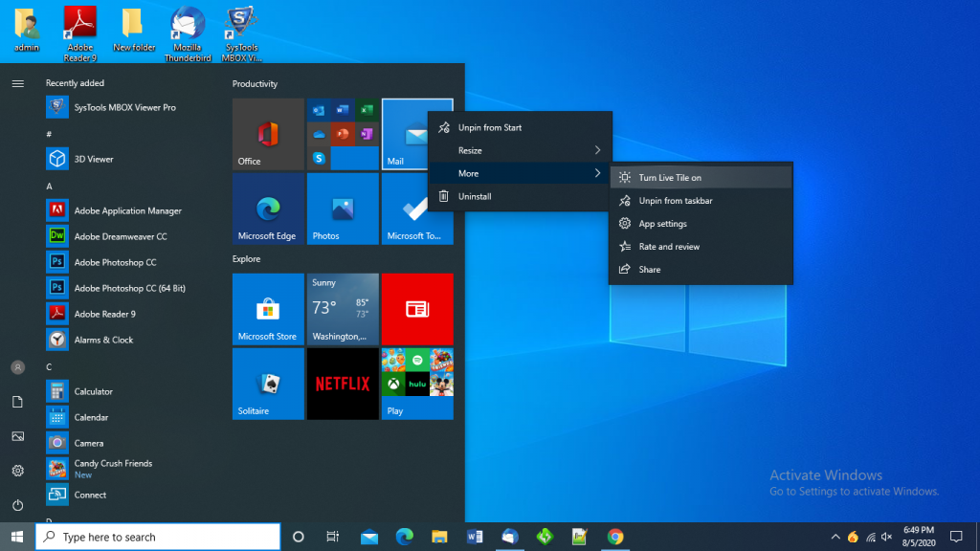Launch Netflix from its tile
The image size is (980, 551).
click(x=342, y=384)
